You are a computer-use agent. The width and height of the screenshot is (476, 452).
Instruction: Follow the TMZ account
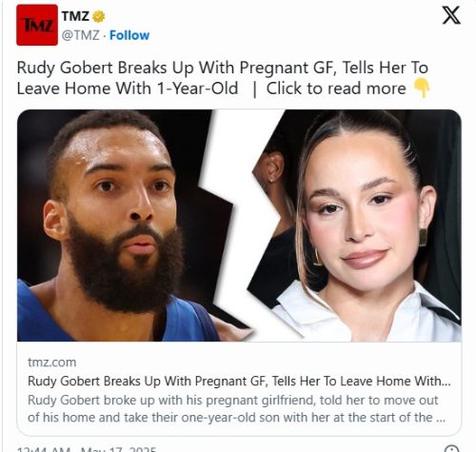click(x=129, y=35)
